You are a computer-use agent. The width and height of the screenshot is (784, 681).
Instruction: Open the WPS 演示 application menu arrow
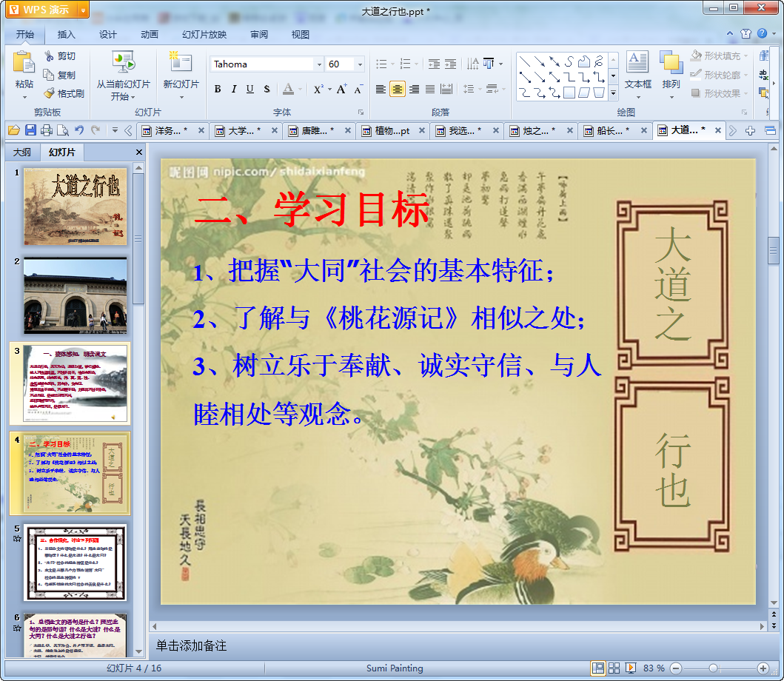[x=83, y=10]
